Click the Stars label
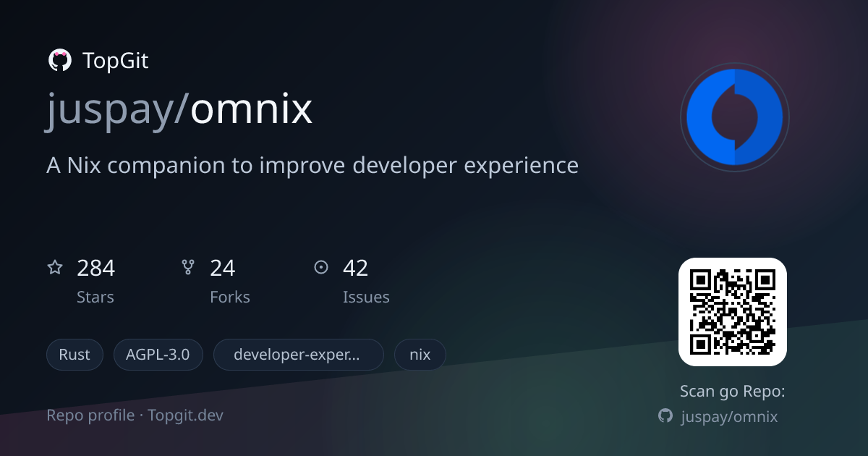 pyautogui.click(x=95, y=297)
